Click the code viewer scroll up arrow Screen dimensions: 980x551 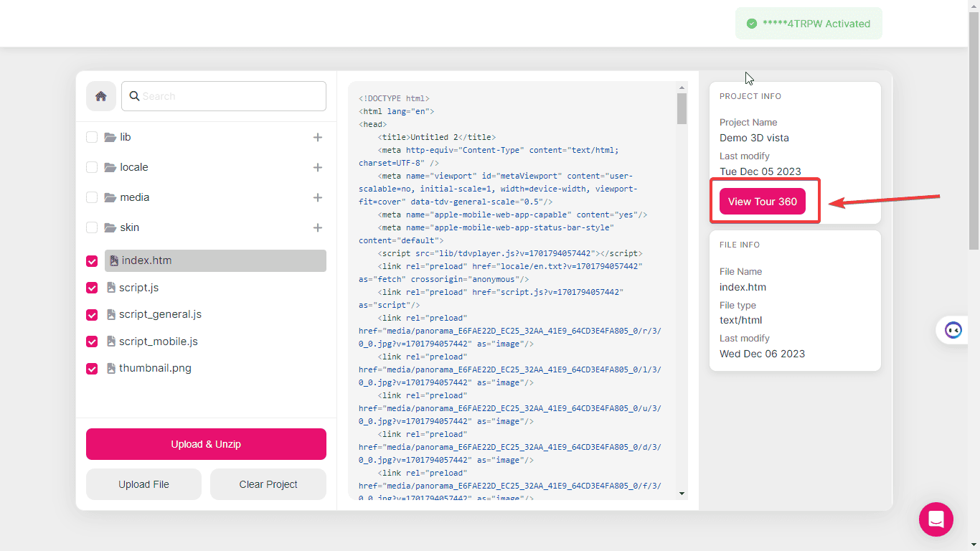click(x=682, y=87)
